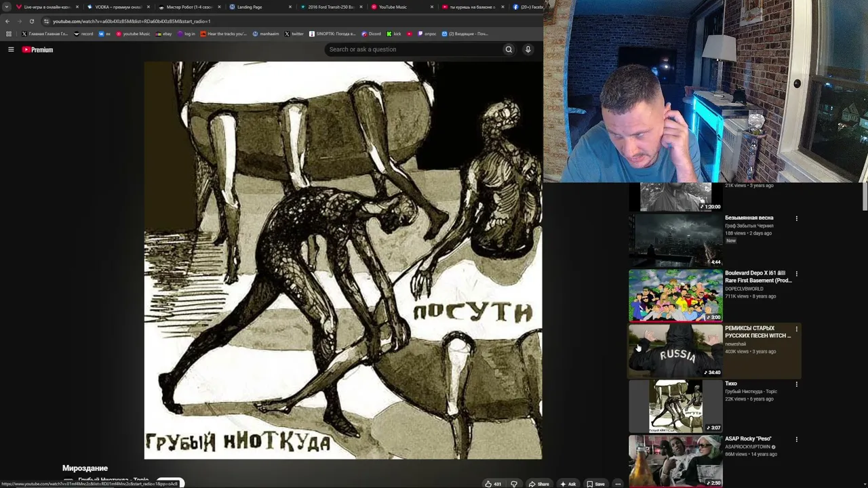The height and width of the screenshot is (488, 868).
Task: Open the apps grid in bookmarks bar
Action: (9, 34)
